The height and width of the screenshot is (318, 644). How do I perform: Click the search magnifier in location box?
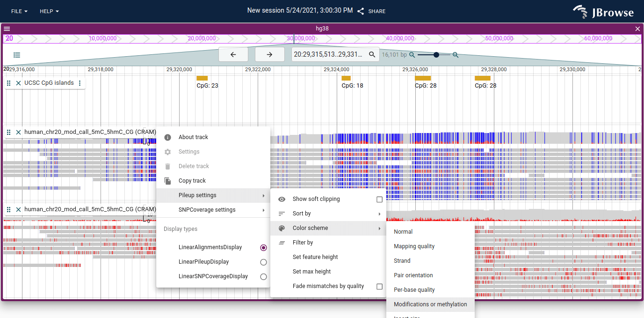tap(372, 54)
